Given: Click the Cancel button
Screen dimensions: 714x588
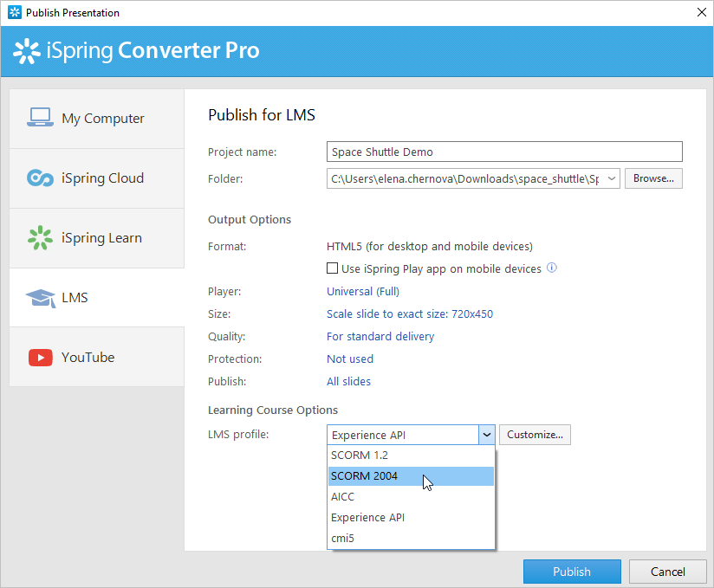Looking at the screenshot, I should (x=667, y=572).
